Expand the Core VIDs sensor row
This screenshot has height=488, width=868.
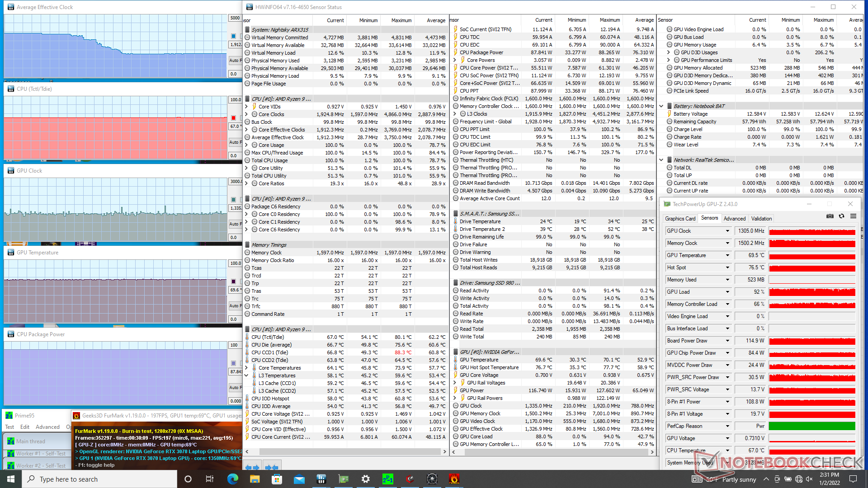246,107
